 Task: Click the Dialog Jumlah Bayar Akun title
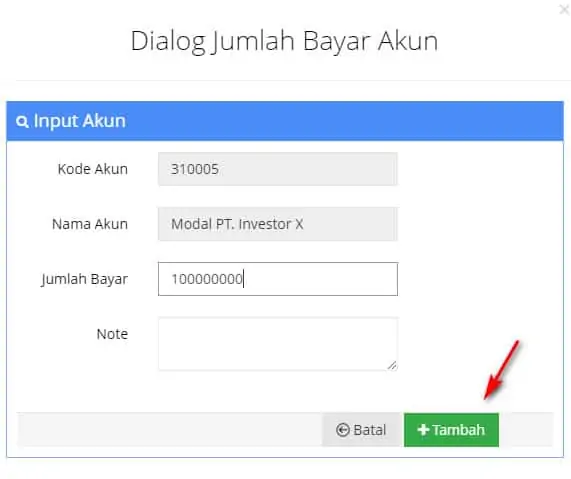284,41
